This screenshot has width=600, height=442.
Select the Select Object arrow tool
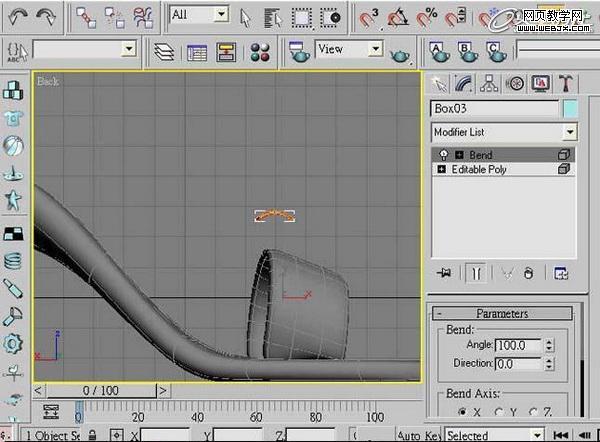click(245, 18)
